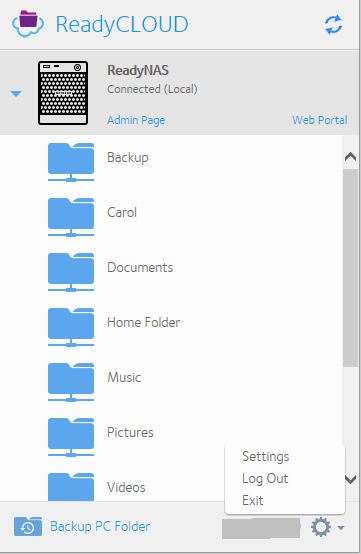Select the Videos folder label
Viewport: 361px width, 554px height.
126,488
